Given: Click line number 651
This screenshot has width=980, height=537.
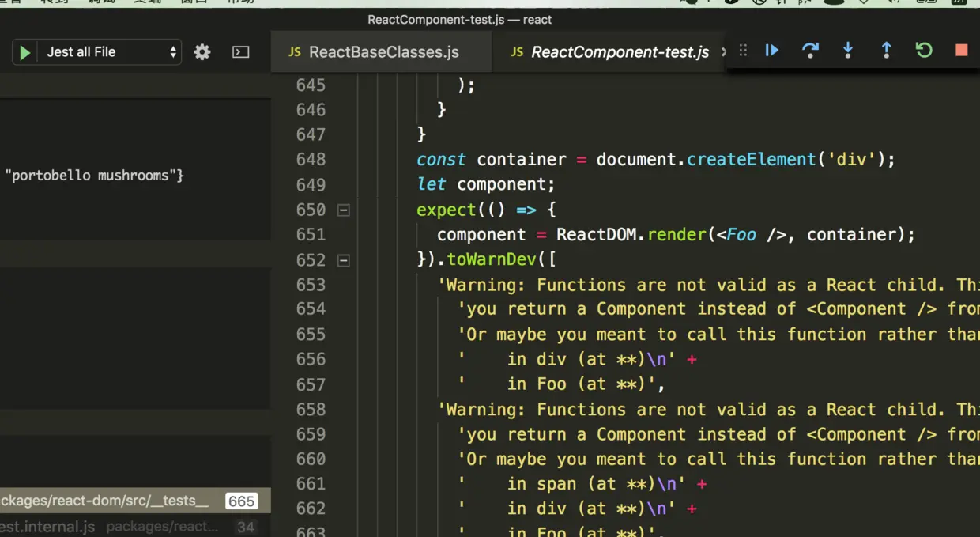Looking at the screenshot, I should [311, 234].
